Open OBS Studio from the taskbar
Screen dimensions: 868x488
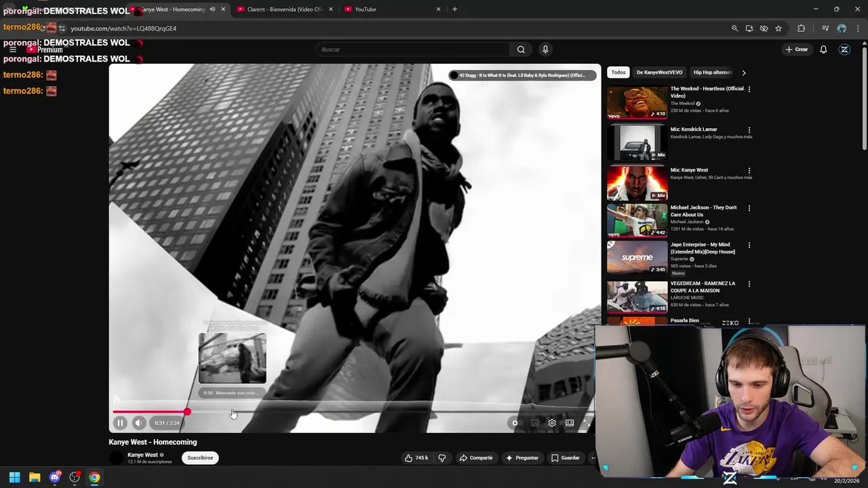(75, 478)
